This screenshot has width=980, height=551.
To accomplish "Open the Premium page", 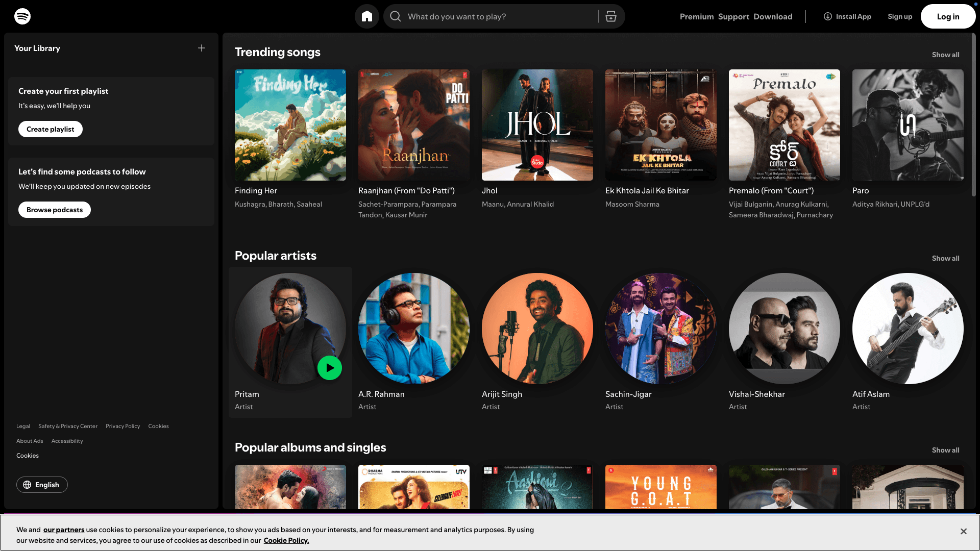I will [697, 16].
